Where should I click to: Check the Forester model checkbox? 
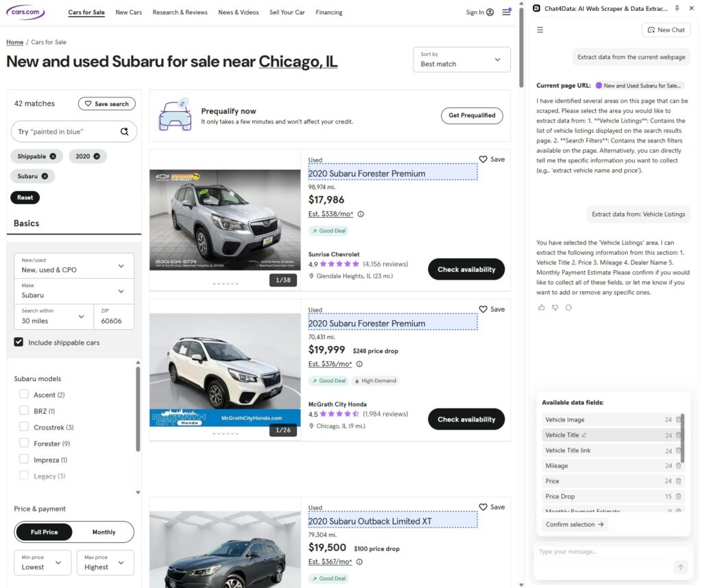(x=24, y=443)
